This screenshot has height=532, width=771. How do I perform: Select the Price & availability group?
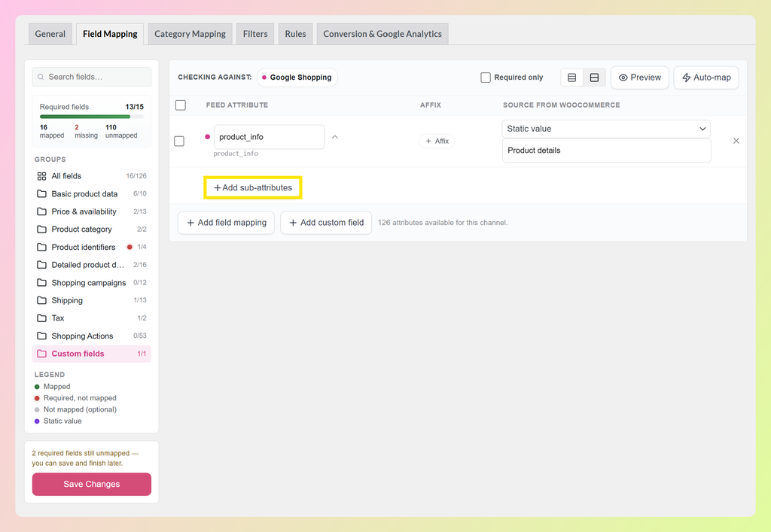(91, 211)
